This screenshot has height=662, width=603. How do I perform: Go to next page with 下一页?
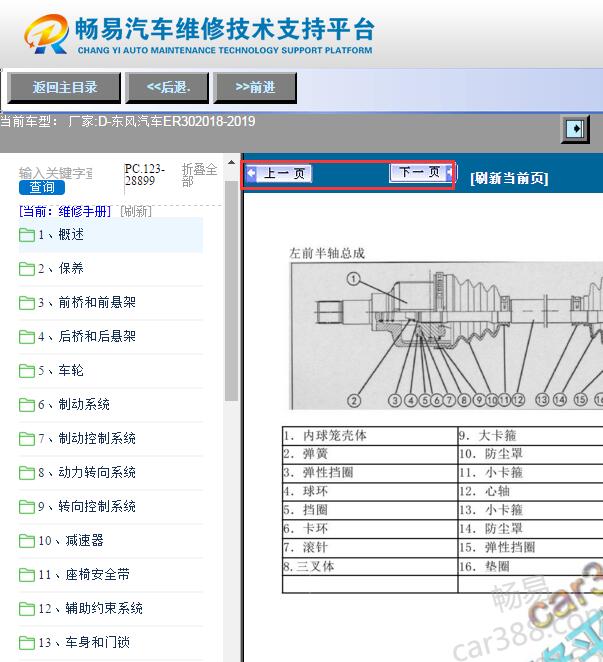(x=422, y=173)
